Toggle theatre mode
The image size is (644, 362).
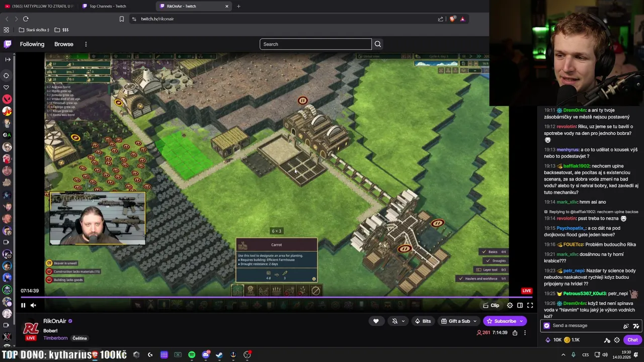[x=520, y=305]
